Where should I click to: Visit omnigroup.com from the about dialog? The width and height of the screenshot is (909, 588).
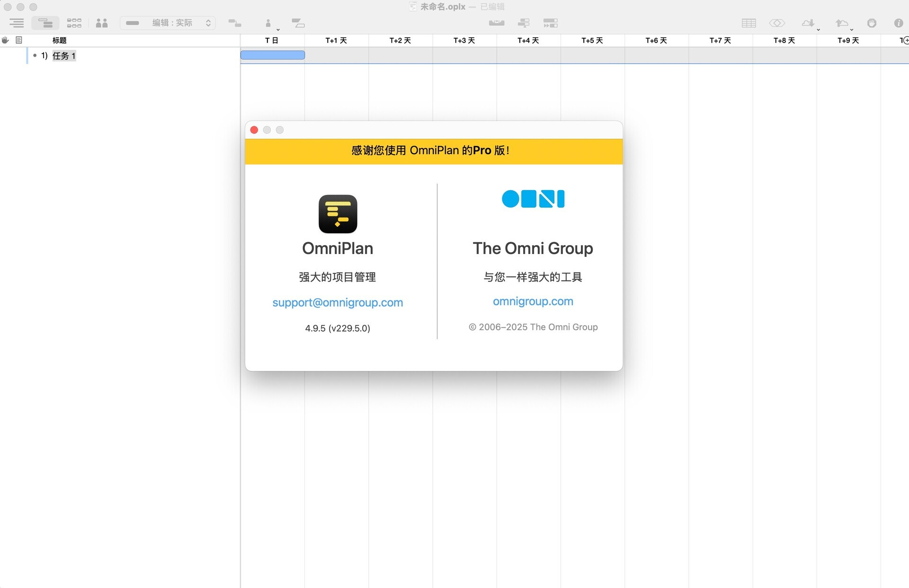tap(533, 301)
